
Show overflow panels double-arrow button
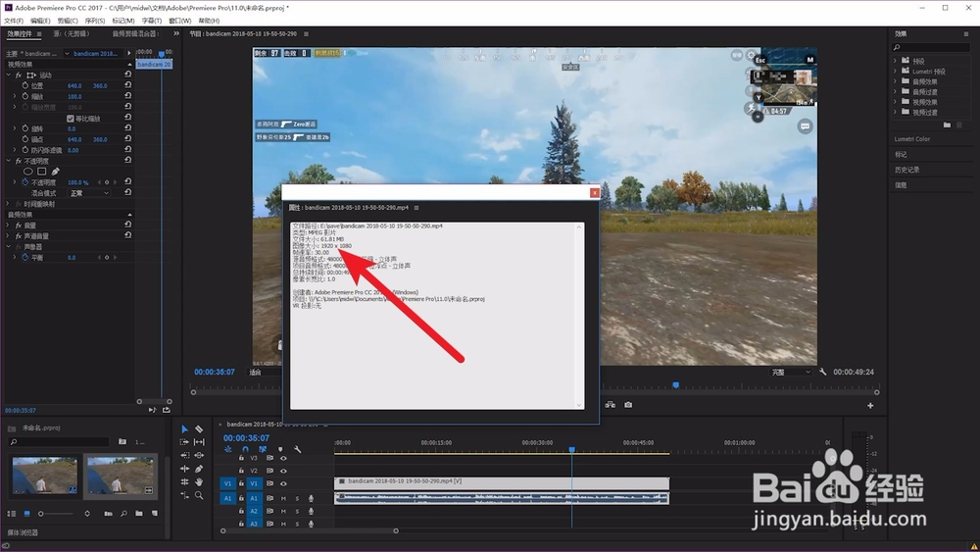176,33
